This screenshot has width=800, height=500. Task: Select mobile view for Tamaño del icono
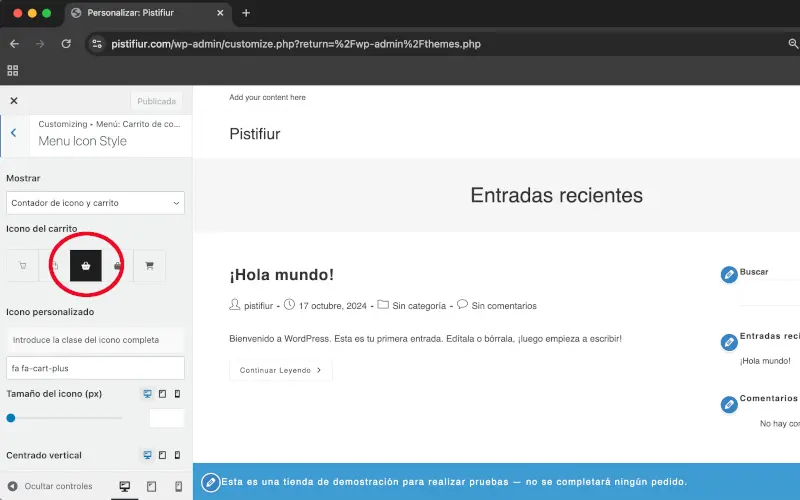click(x=177, y=394)
